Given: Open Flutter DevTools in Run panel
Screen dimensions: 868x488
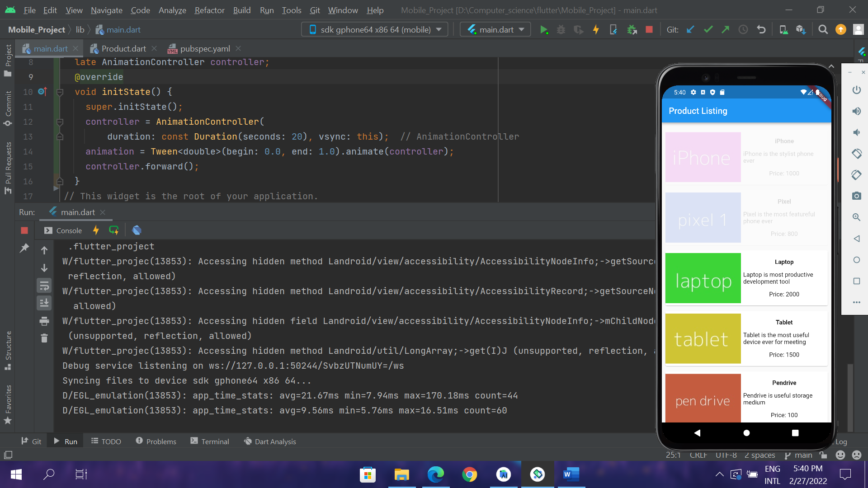Looking at the screenshot, I should tap(137, 230).
